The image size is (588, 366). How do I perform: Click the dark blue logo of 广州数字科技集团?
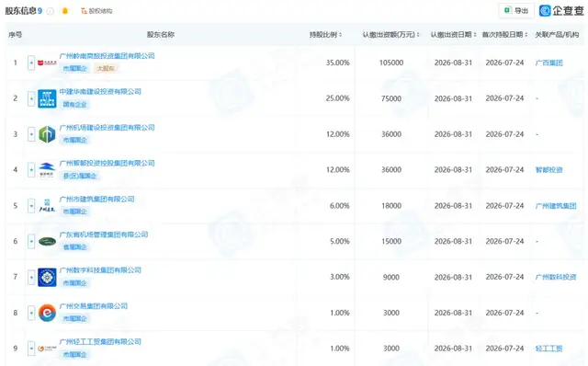coord(47,277)
